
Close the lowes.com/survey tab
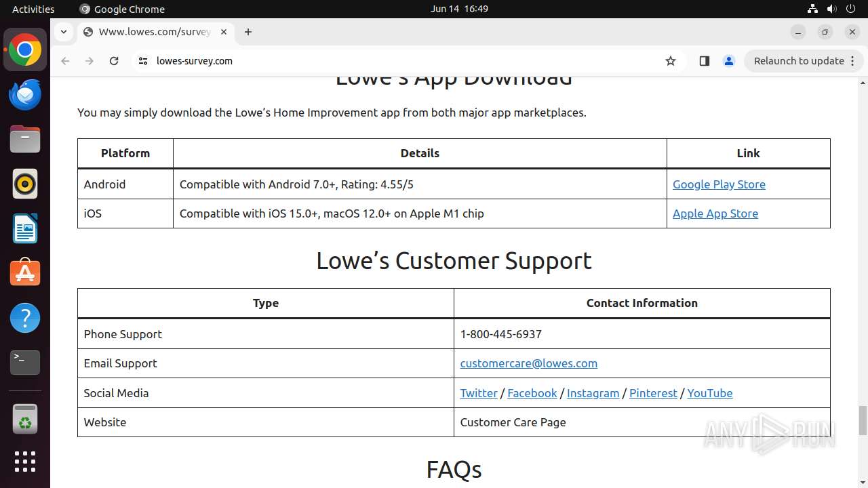(x=224, y=32)
